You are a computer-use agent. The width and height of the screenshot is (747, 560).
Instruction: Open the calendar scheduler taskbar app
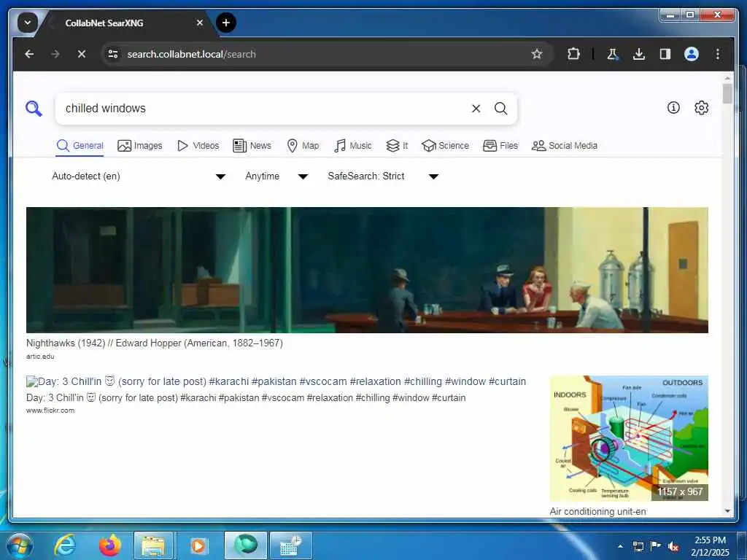point(290,545)
